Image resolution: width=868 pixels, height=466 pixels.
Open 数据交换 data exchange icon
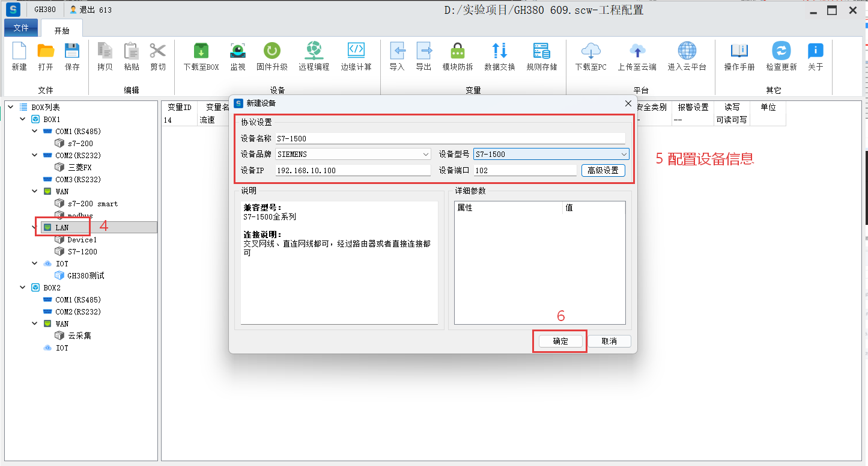pyautogui.click(x=500, y=52)
